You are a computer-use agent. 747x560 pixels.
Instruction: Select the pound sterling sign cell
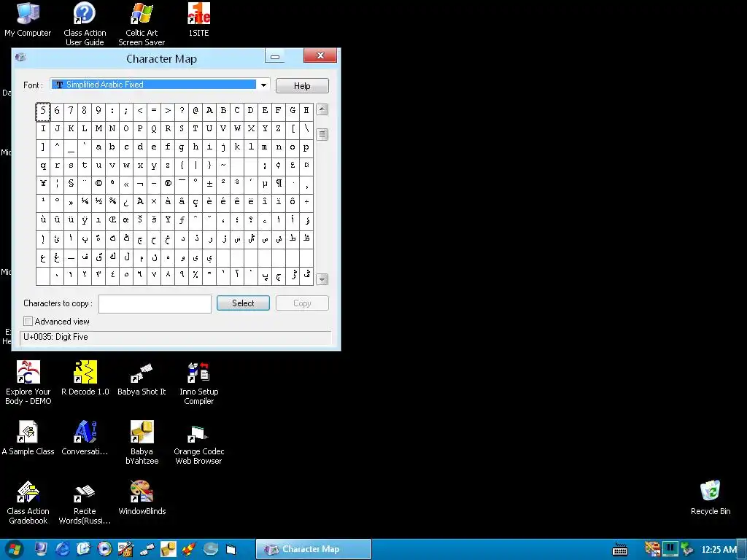[293, 166]
